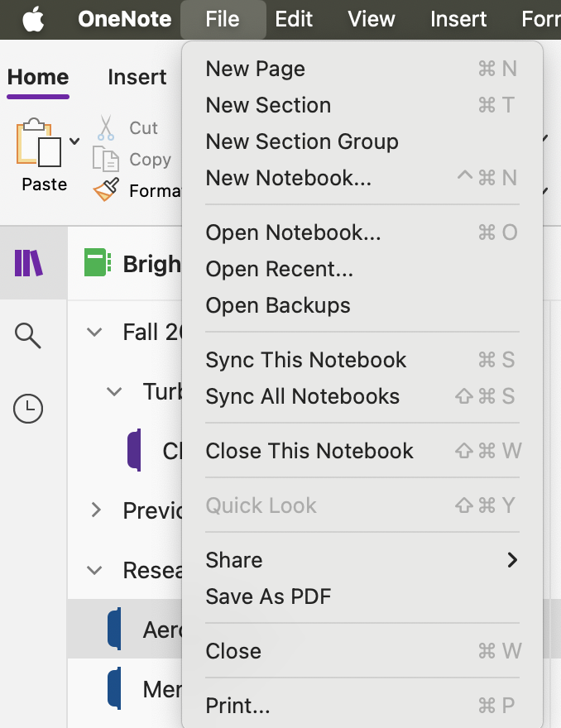Collapse the Fall 20 notebook section
Viewport: 561px width, 728px height.
[x=93, y=333]
